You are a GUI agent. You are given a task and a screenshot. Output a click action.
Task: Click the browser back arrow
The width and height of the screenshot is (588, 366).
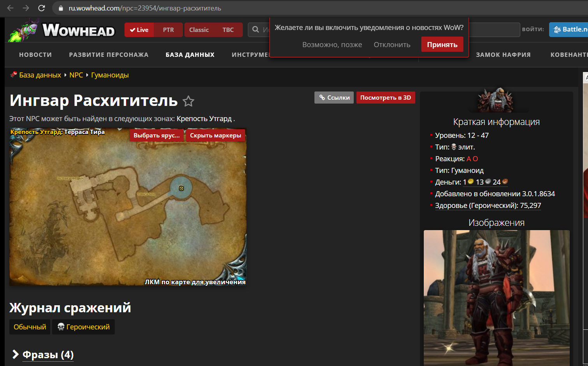point(11,8)
